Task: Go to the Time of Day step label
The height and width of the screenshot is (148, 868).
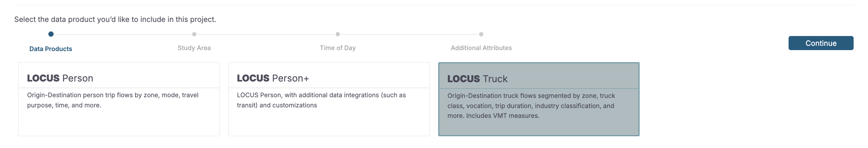Action: point(338,48)
